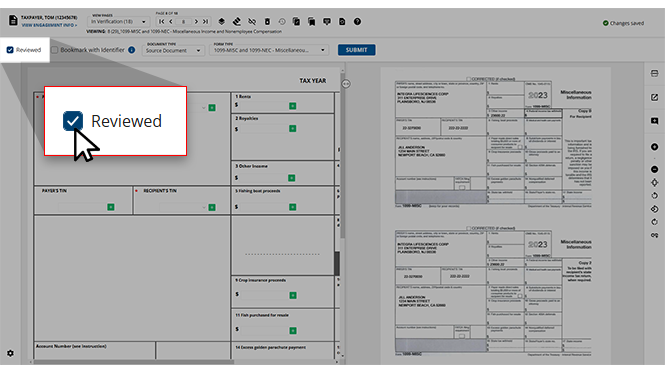Zoom out of the source document

click(x=654, y=169)
